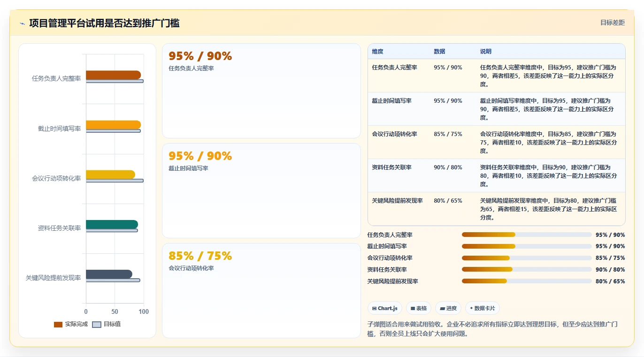Click the 数据卡片 tag chip
Viewport: 644px width, 357px height.
(x=483, y=308)
